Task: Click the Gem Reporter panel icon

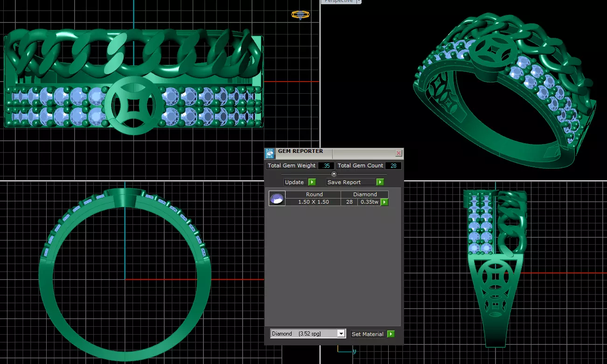Action: point(270,153)
